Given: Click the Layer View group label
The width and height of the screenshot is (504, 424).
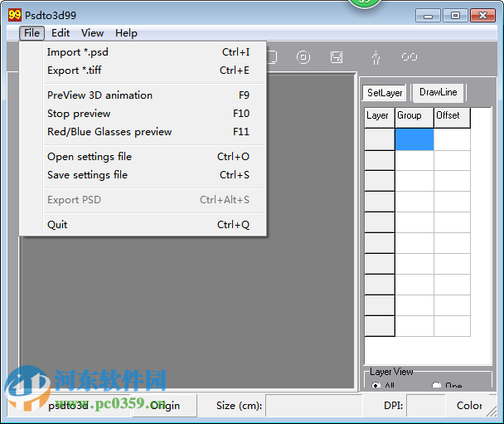Looking at the screenshot, I should (x=391, y=372).
